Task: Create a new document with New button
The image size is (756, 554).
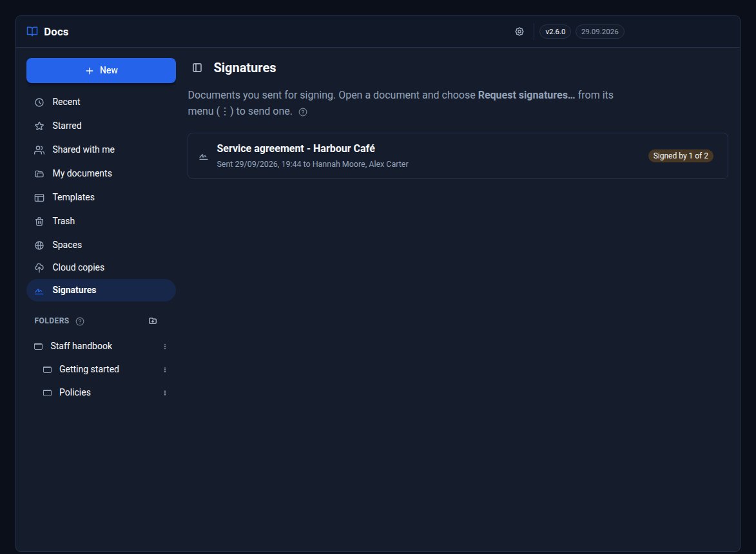Action: tap(101, 70)
